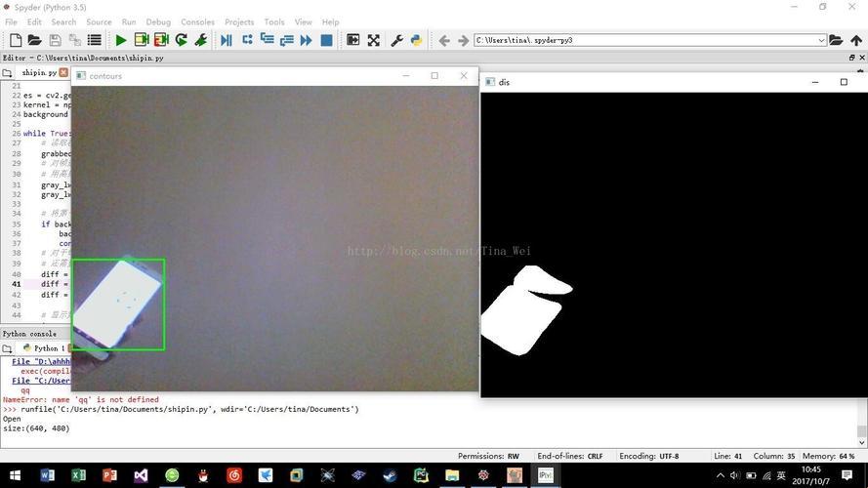The image size is (868, 488).
Task: Stop debugging with blue square
Action: [327, 40]
